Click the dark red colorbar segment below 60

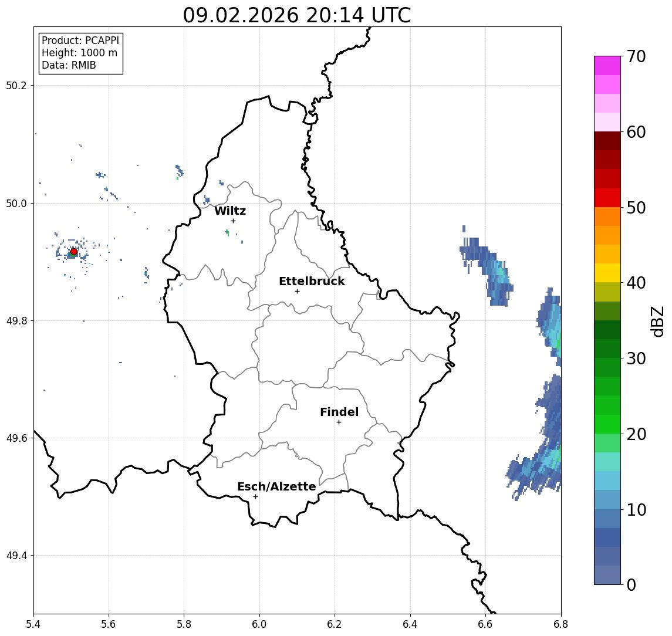[x=607, y=141]
